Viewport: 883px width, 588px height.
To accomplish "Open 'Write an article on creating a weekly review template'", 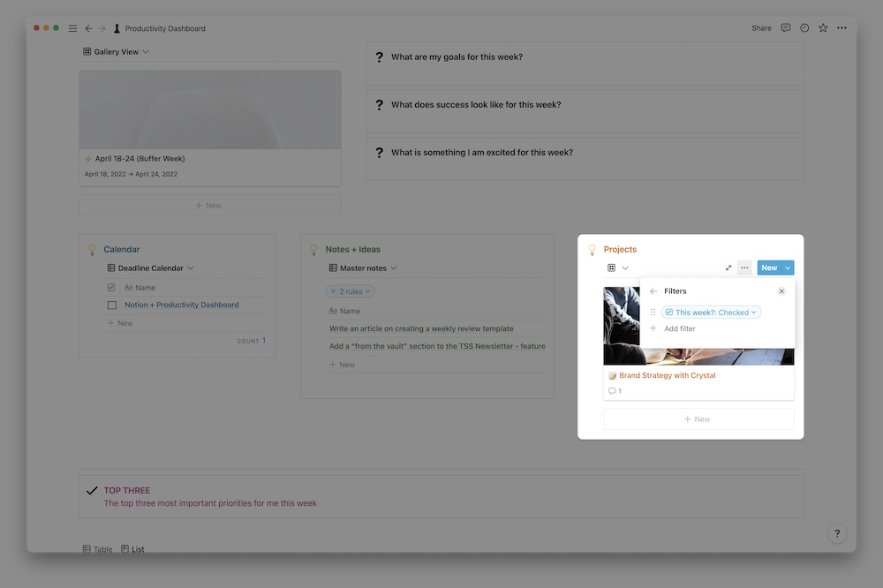I will [x=421, y=328].
